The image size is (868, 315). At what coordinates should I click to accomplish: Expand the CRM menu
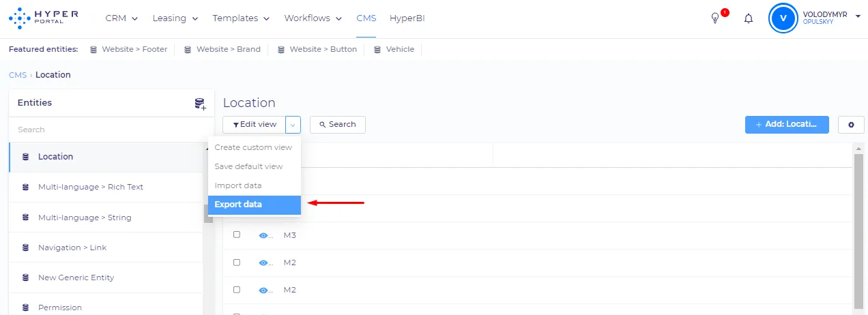(x=121, y=18)
